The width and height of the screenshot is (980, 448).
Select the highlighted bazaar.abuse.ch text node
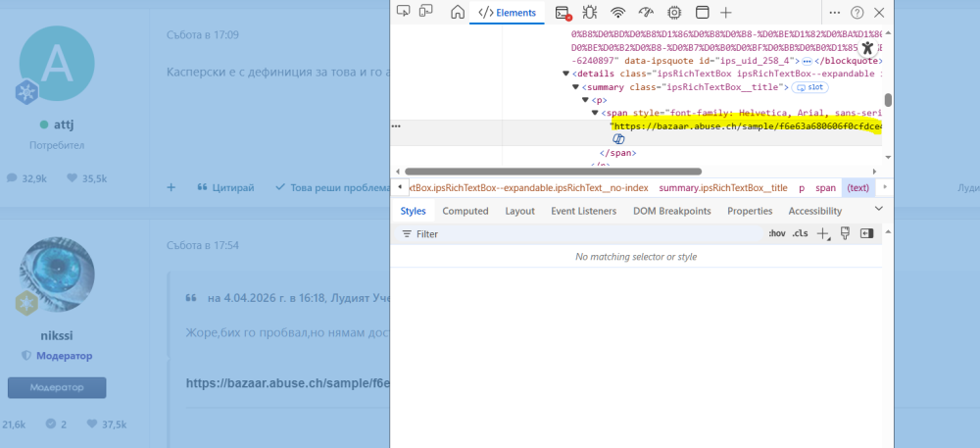point(746,126)
